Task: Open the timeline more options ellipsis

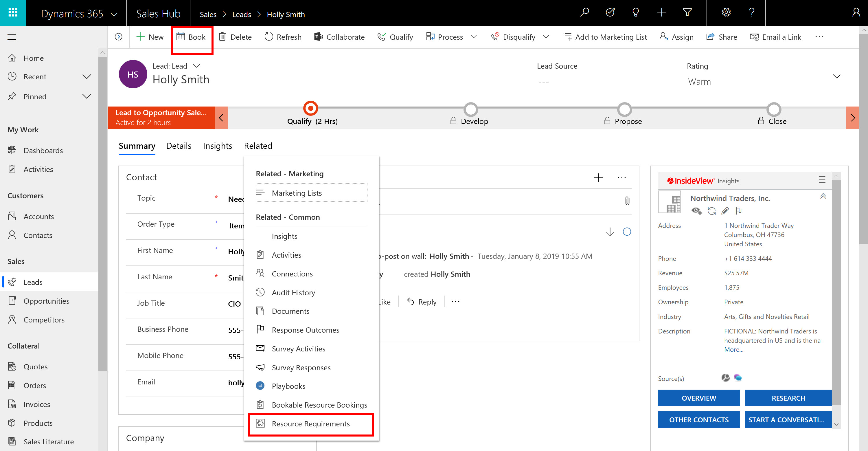Action: (621, 178)
